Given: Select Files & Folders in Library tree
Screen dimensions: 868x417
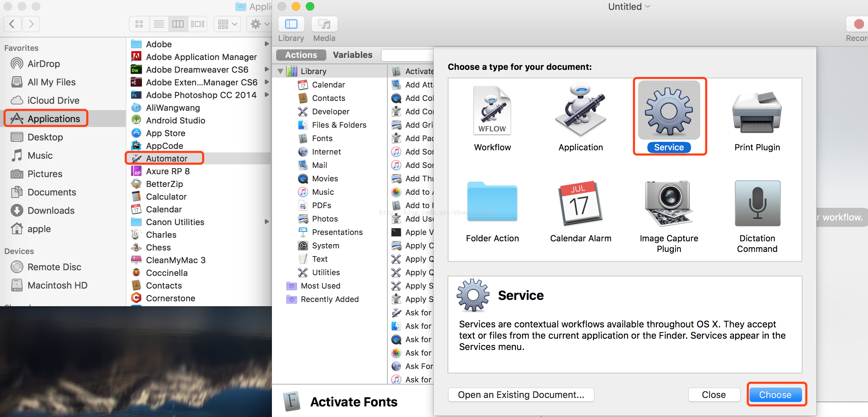Looking at the screenshot, I should point(339,125).
